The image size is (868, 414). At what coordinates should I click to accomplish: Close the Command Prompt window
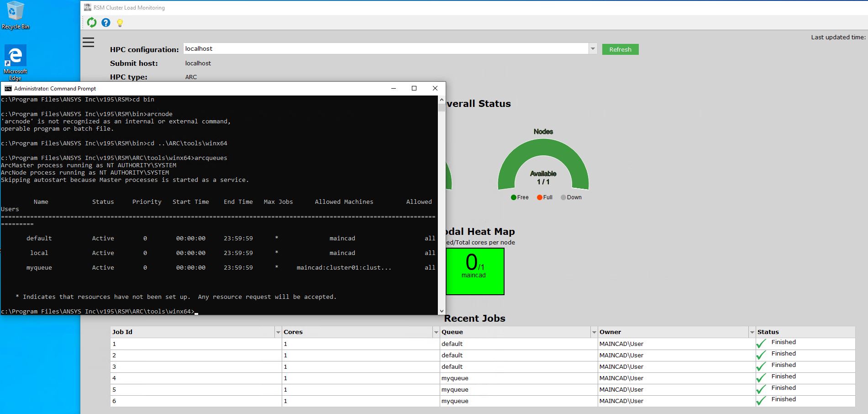tap(435, 88)
